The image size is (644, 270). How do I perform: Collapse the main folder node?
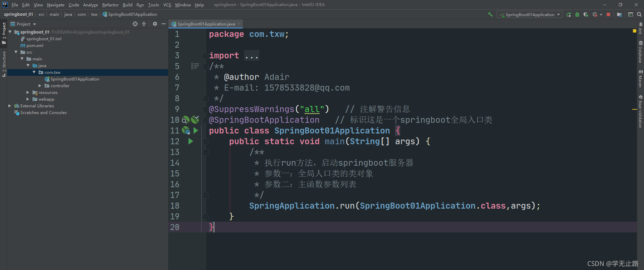click(22, 59)
